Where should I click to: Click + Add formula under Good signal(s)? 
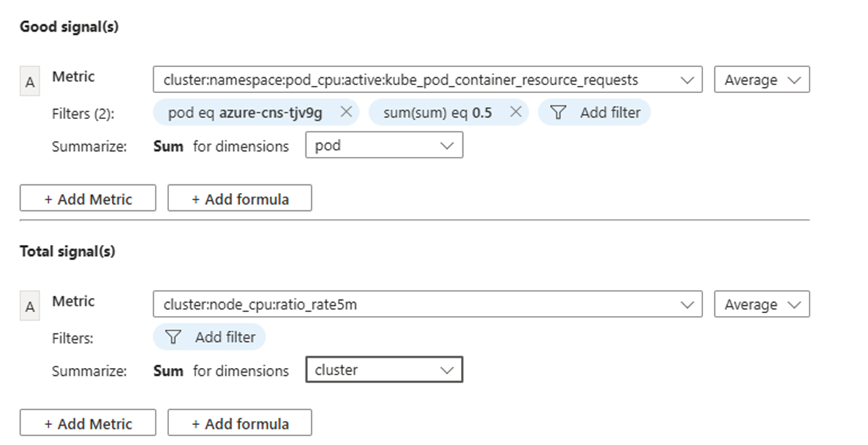239,199
